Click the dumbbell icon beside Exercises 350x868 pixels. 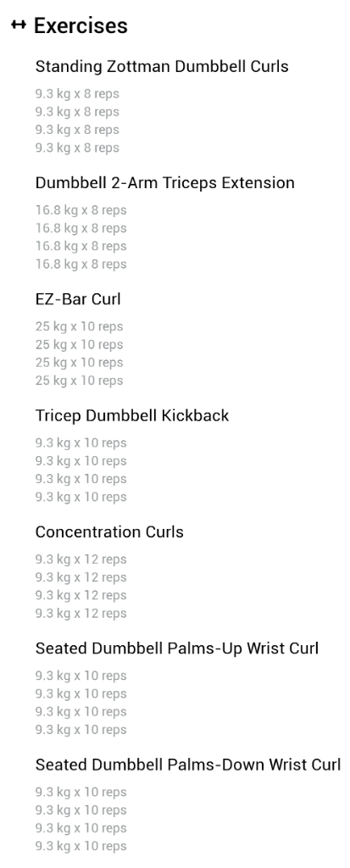point(19,25)
